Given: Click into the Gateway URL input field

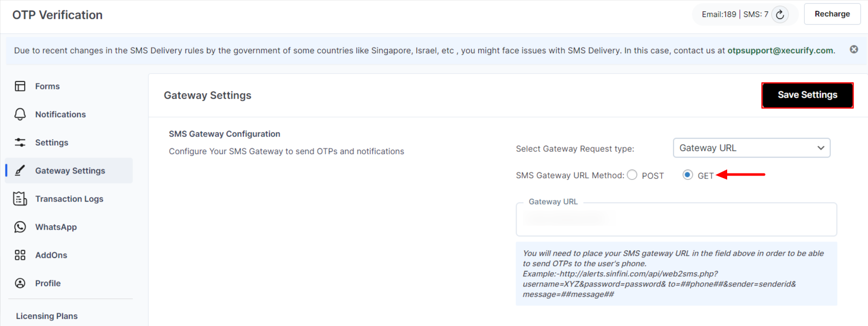Looking at the screenshot, I should tap(676, 220).
